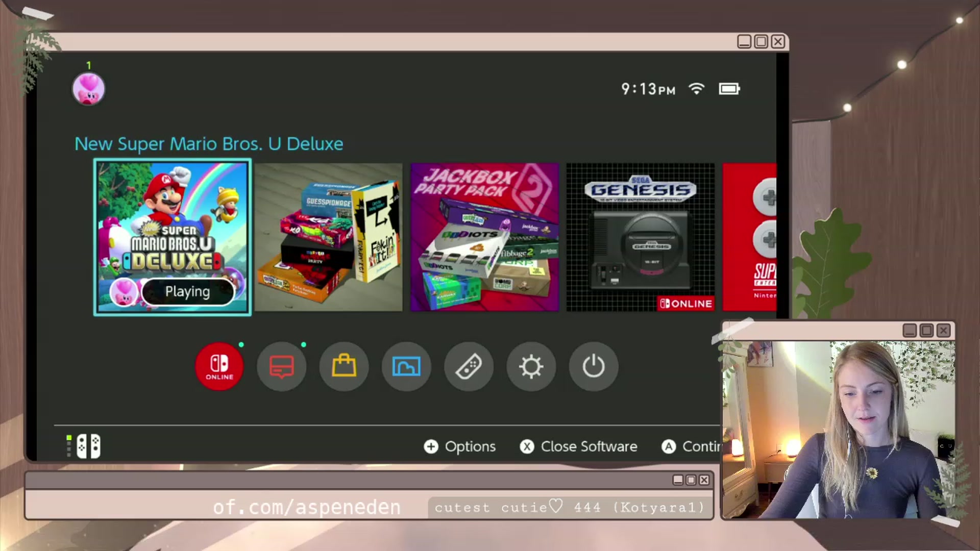Click the Joy-Con controller status icon
Viewport: 980px width, 551px height.
[x=84, y=446]
